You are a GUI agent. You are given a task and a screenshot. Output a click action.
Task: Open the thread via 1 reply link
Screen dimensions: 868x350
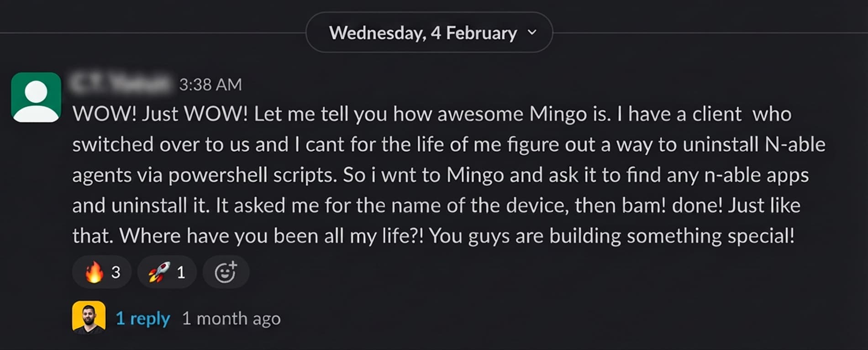(142, 318)
